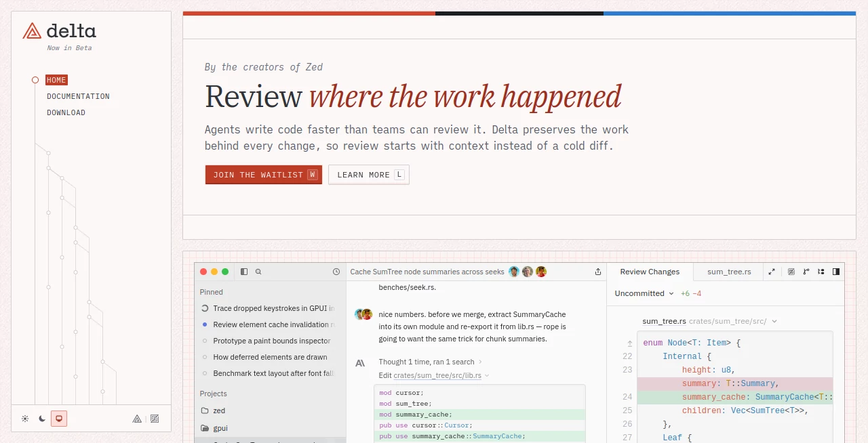868x443 pixels.
Task: Switch to the Review Changes tab
Action: 650,272
